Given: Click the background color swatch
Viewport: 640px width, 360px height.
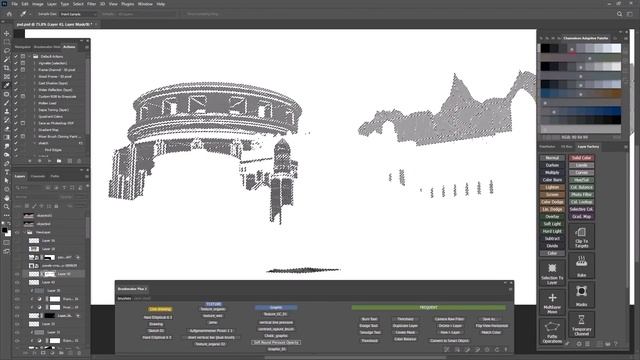Looking at the screenshot, I should point(8,234).
